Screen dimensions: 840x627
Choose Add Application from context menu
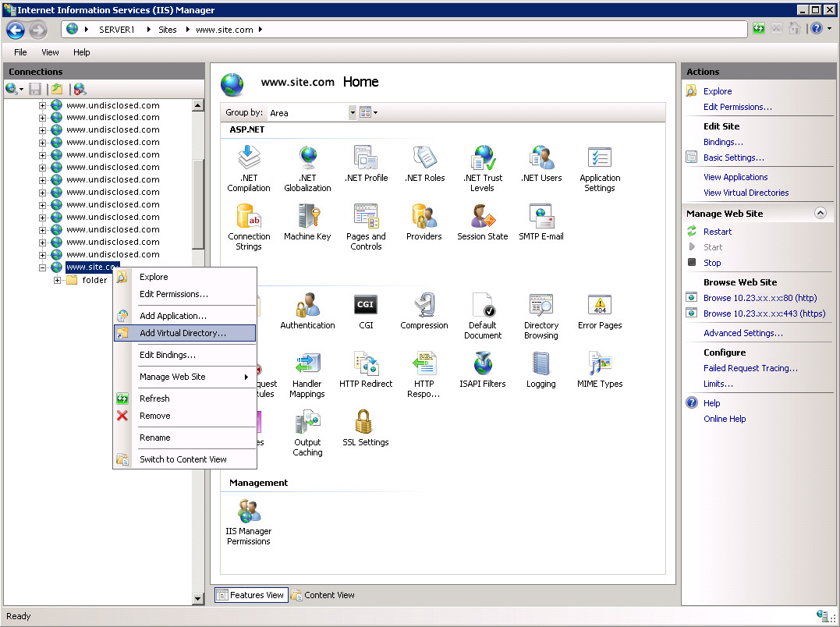[x=185, y=316]
